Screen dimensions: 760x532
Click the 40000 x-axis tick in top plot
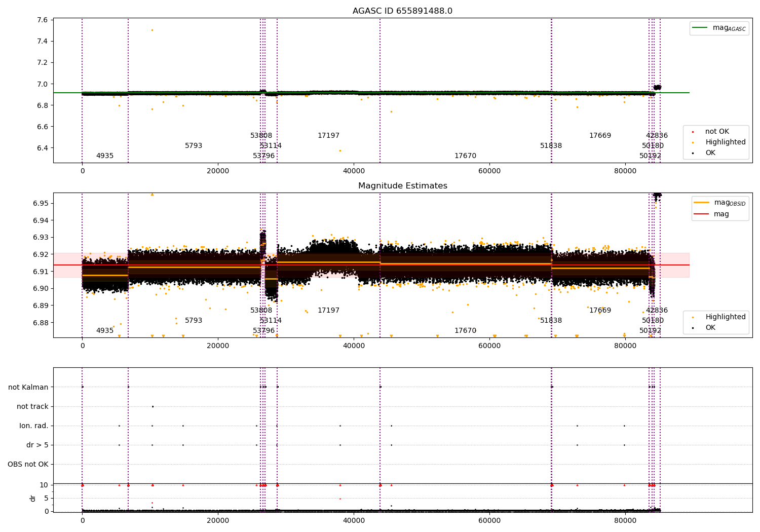click(354, 171)
